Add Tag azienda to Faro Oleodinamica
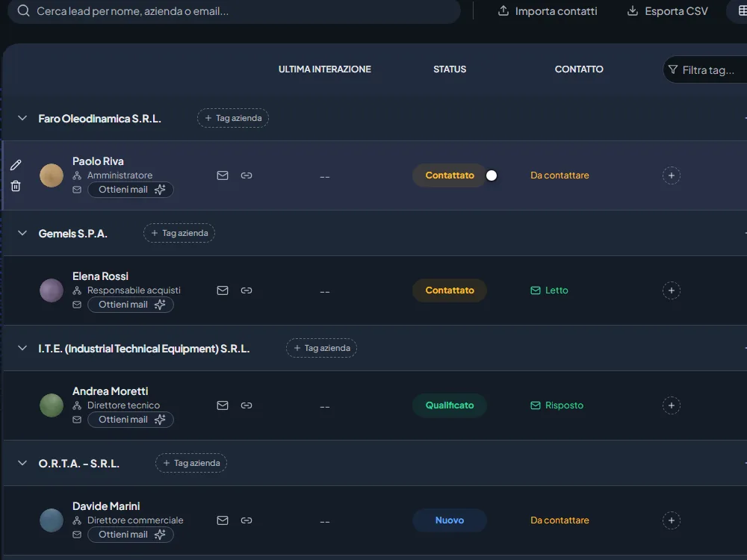747x560 pixels. [x=233, y=118]
